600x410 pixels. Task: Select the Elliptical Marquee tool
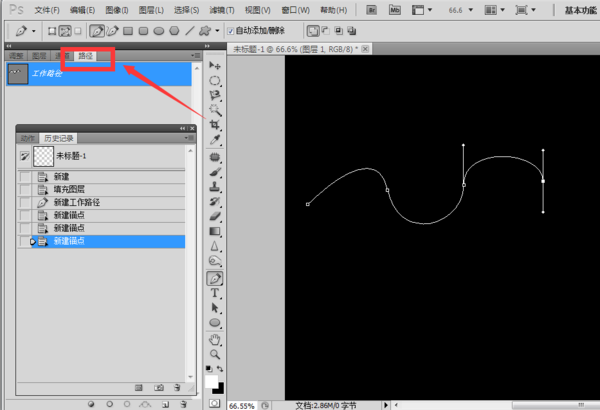coord(215,80)
